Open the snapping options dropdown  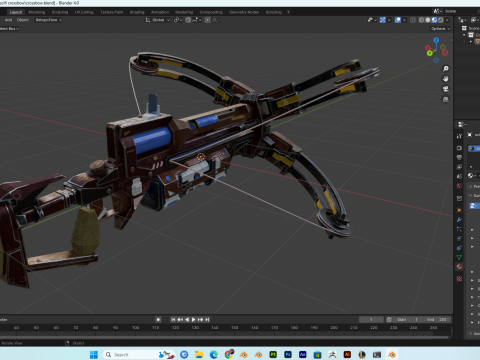197,20
